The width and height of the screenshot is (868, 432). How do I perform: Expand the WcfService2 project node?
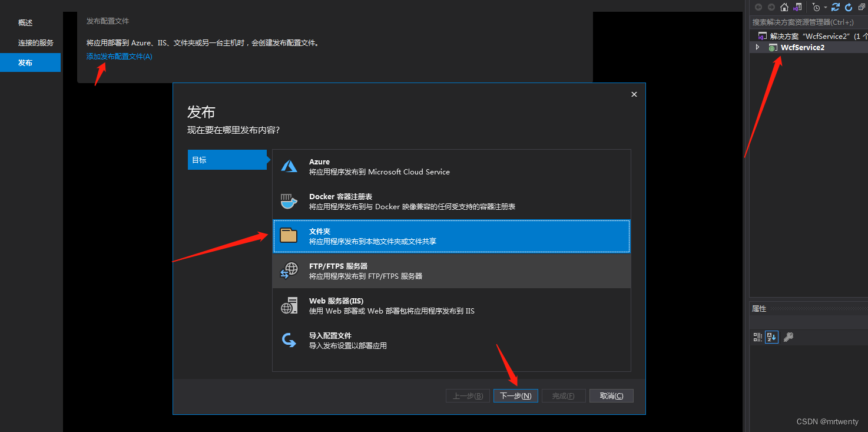click(758, 47)
